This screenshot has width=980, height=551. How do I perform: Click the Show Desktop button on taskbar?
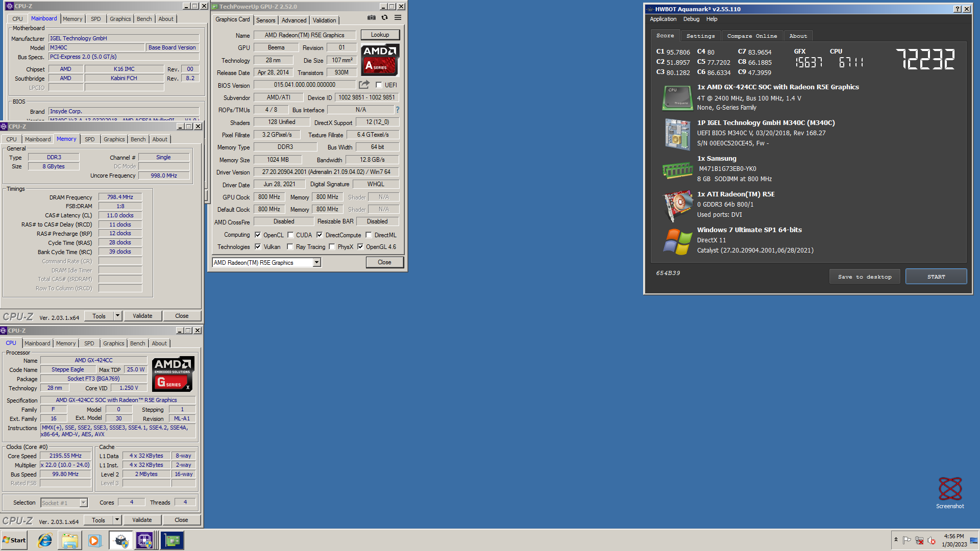(x=975, y=540)
